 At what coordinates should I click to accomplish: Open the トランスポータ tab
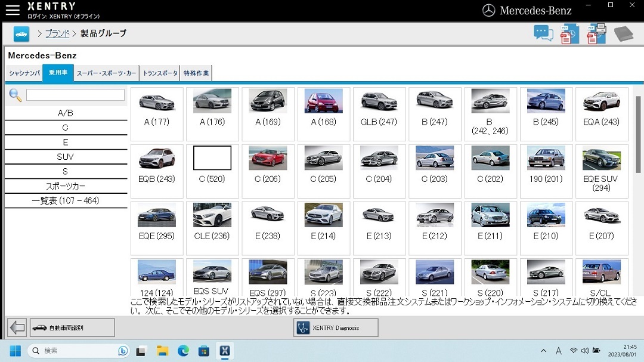coord(160,73)
